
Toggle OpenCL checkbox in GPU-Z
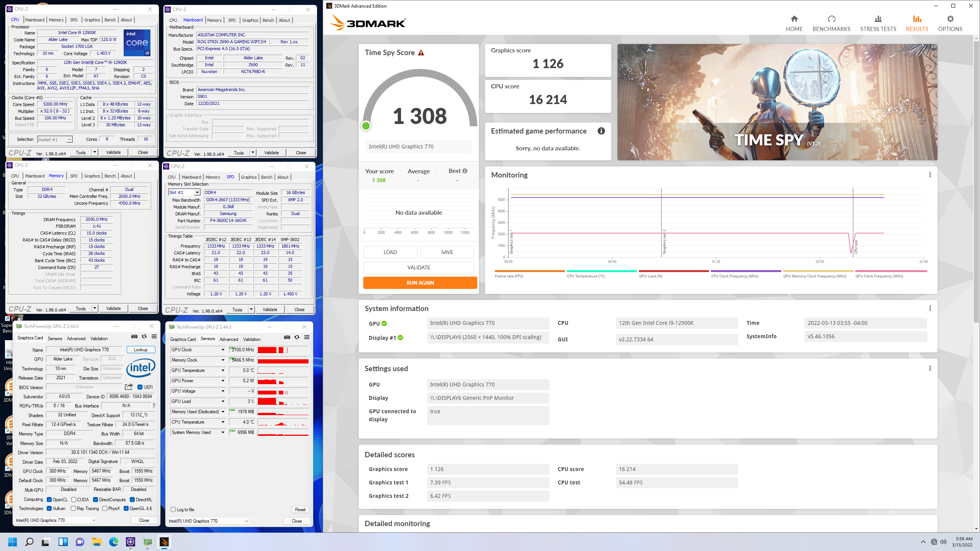point(49,500)
